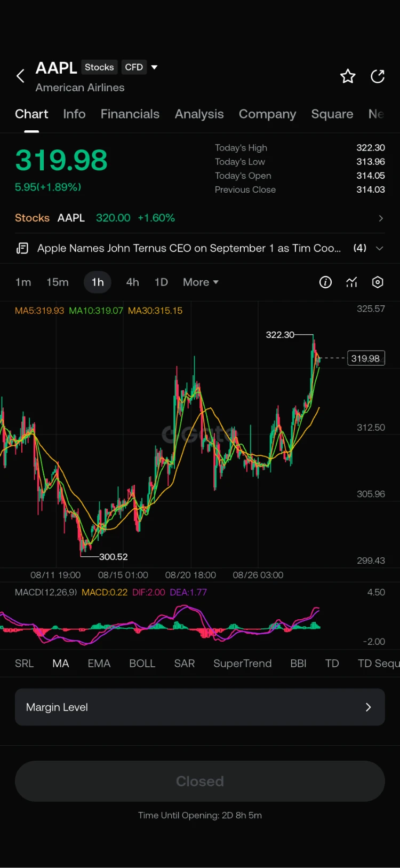
Task: Add AAPL to favorites with star icon
Action: click(348, 76)
